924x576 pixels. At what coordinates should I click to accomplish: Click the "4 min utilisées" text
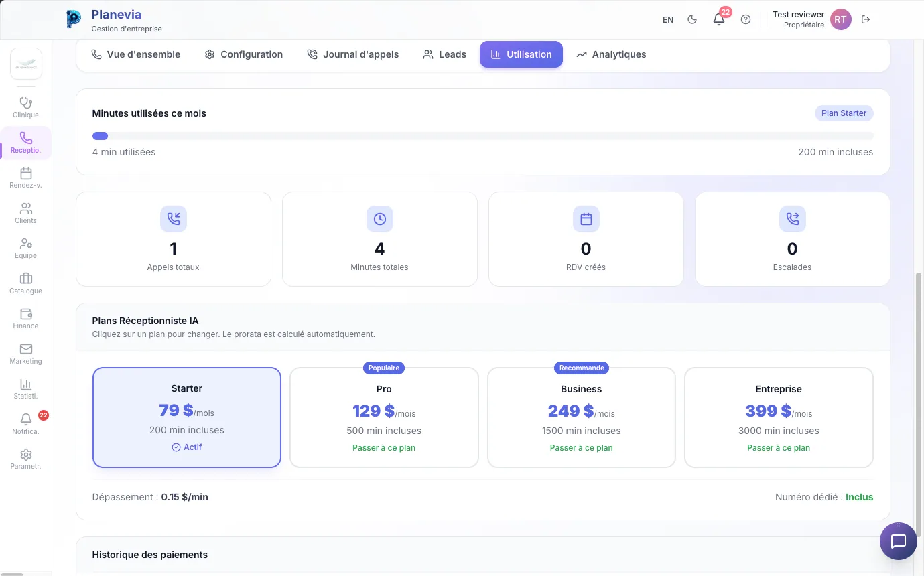(124, 152)
